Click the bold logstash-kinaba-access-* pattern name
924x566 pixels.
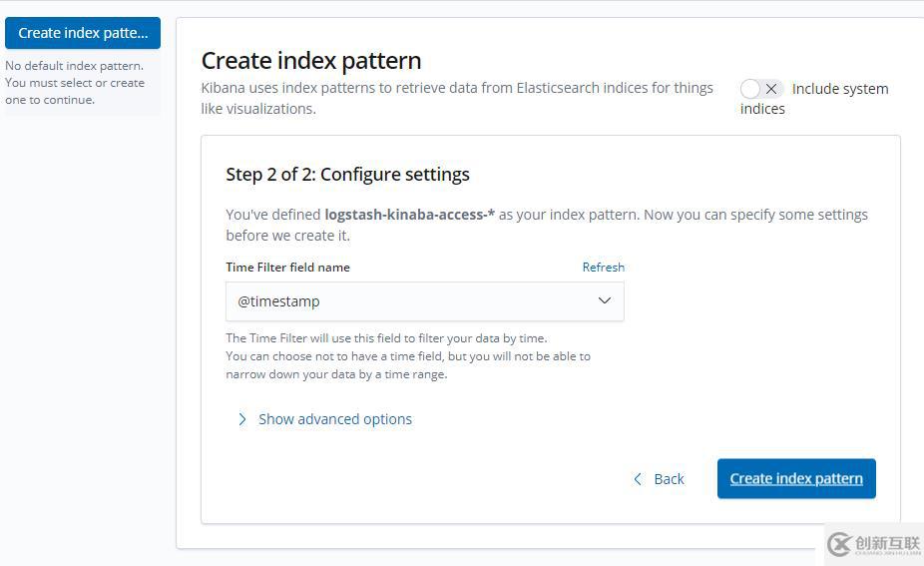point(409,215)
